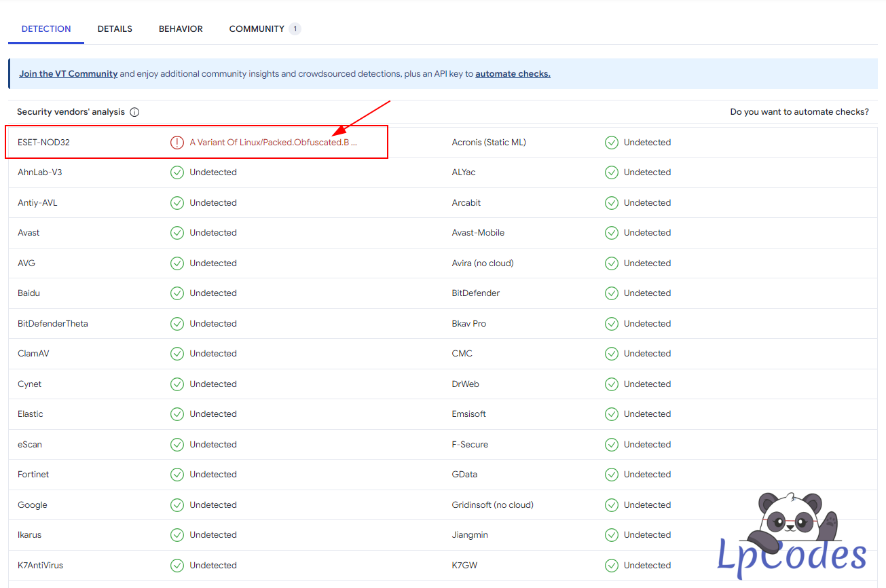Click the green check icon for Kaspersky-like K7GW row
This screenshot has height=588, width=886.
click(612, 566)
